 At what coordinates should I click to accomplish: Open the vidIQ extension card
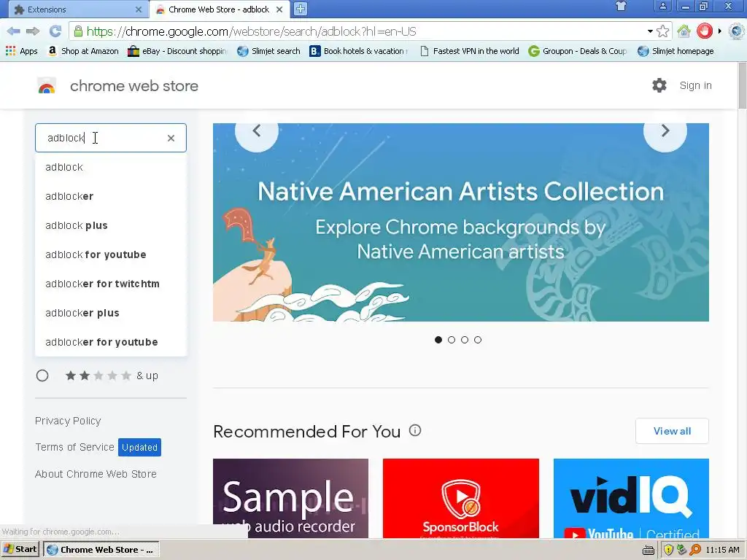[631, 499]
